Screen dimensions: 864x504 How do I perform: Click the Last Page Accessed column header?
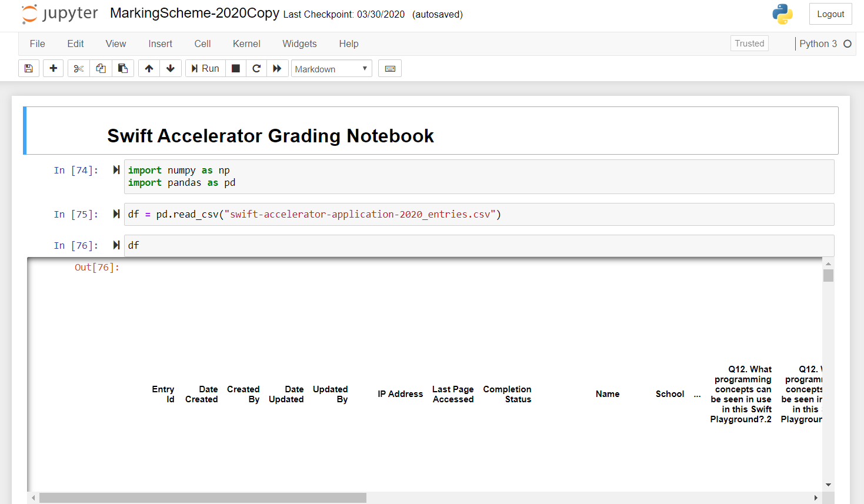click(453, 394)
